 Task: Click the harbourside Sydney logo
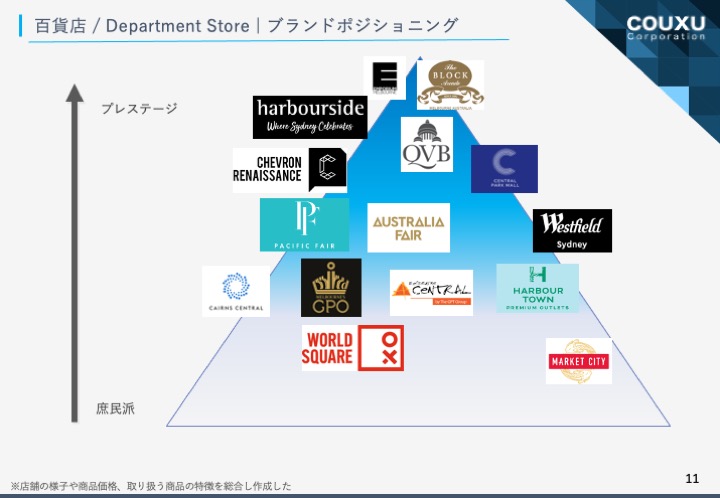pos(310,117)
